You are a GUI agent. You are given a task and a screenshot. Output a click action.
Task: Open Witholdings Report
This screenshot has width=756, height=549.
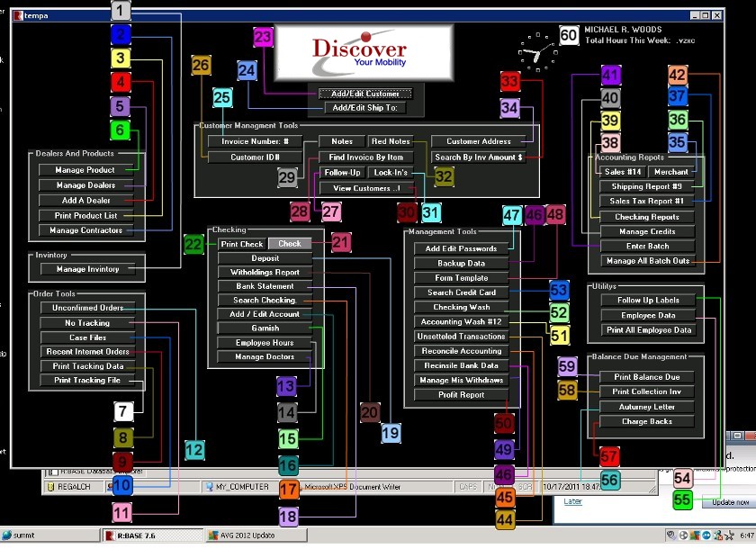[x=265, y=273]
